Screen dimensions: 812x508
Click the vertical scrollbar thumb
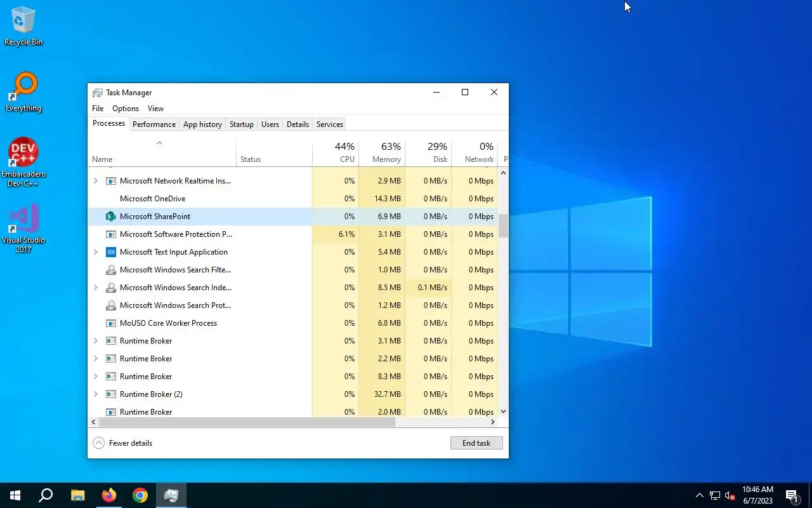point(504,225)
